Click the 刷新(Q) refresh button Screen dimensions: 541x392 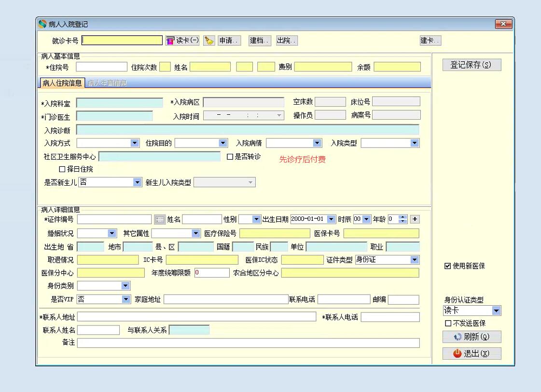tap(472, 337)
